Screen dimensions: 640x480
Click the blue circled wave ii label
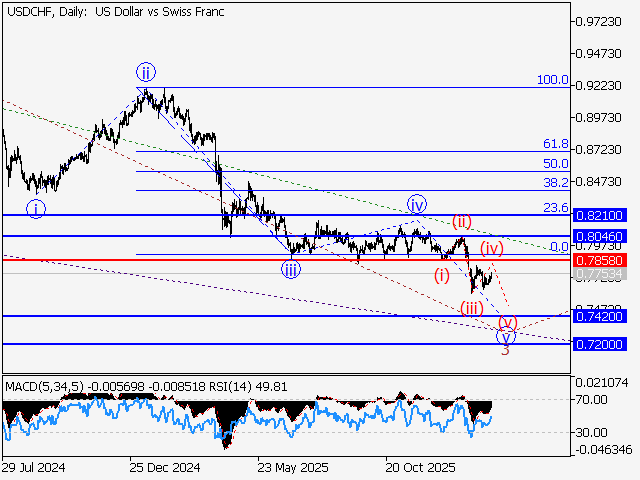146,72
